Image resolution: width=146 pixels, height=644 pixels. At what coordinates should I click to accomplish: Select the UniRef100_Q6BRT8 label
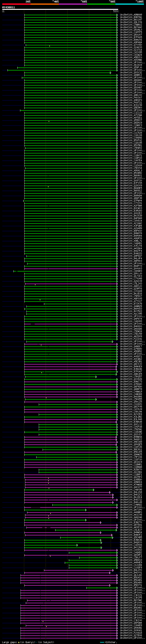[x=131, y=389]
